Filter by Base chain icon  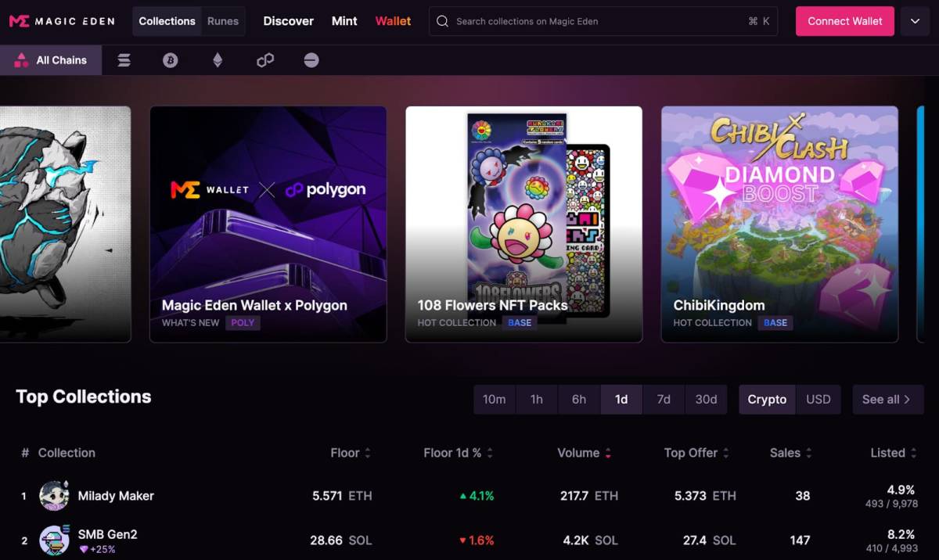pyautogui.click(x=311, y=60)
